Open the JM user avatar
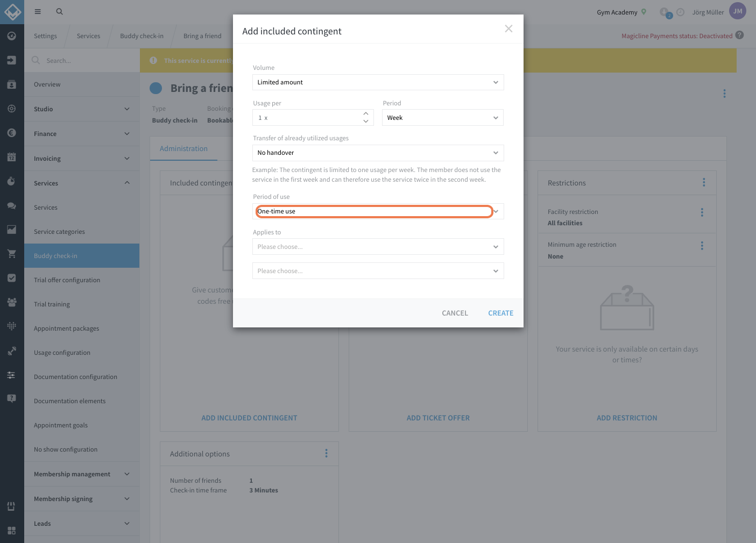This screenshot has width=756, height=543. (738, 11)
